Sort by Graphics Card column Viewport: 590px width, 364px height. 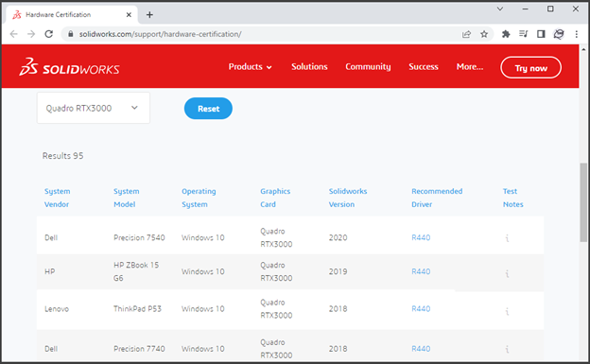click(x=275, y=198)
